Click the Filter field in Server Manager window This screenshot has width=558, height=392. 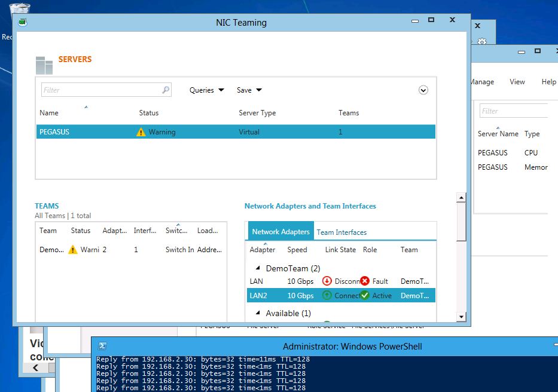point(514,111)
